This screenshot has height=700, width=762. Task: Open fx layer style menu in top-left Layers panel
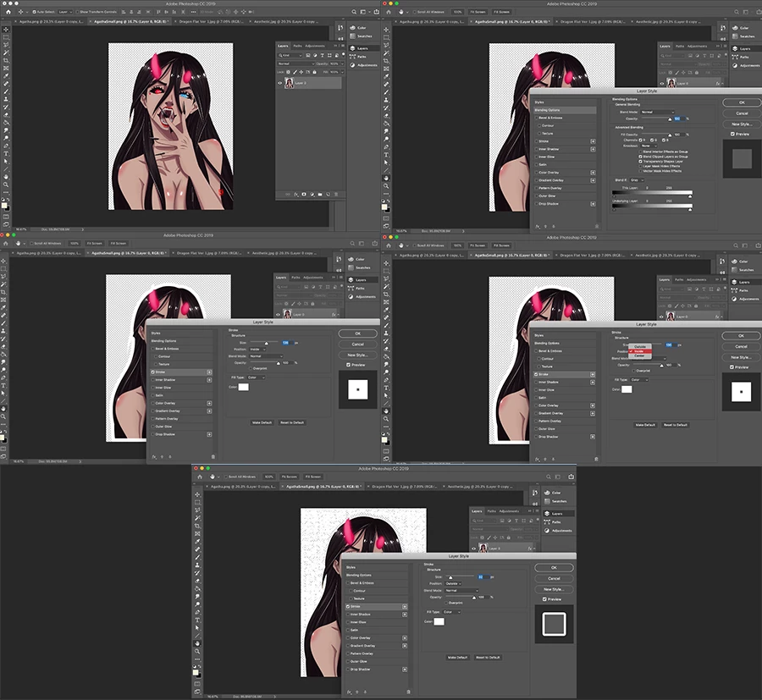pos(296,195)
